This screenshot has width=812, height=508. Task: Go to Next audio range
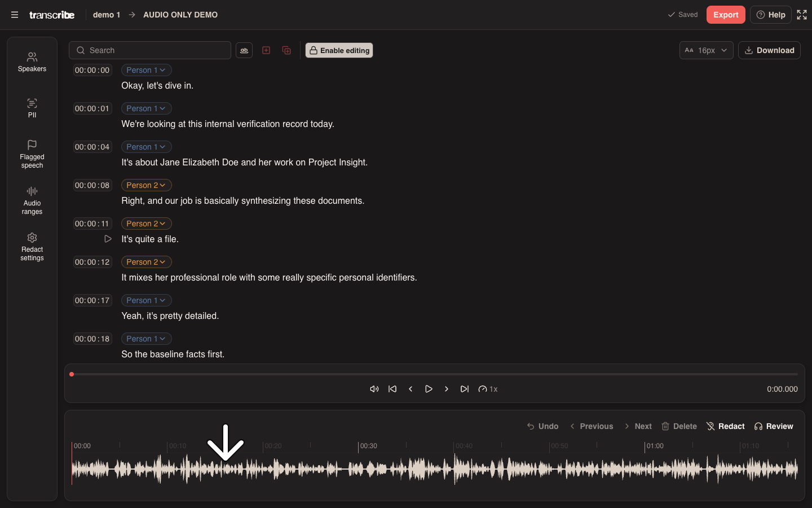click(638, 426)
